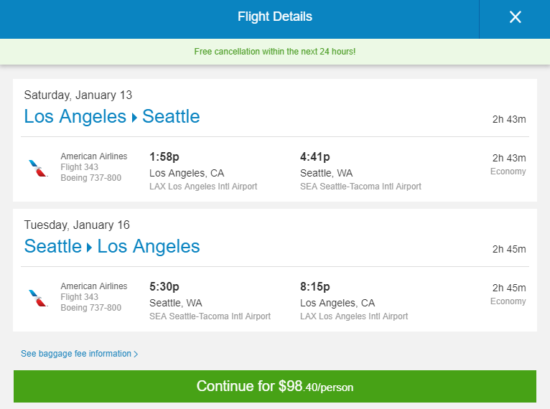
Task: Click arrow between Seattle and Los Angeles heading
Action: (89, 247)
